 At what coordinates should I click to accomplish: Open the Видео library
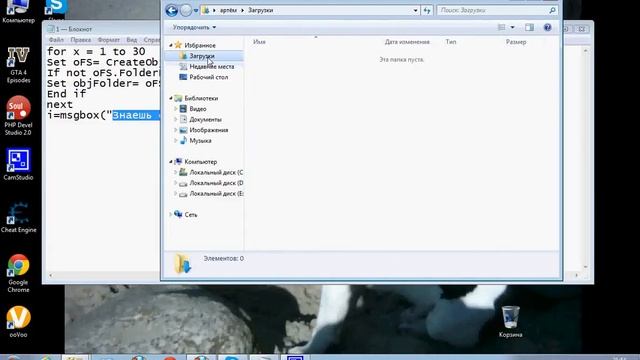click(x=198, y=109)
